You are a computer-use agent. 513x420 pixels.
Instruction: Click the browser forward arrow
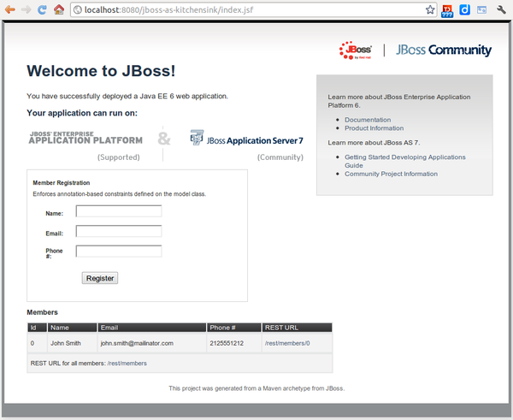click(x=26, y=9)
